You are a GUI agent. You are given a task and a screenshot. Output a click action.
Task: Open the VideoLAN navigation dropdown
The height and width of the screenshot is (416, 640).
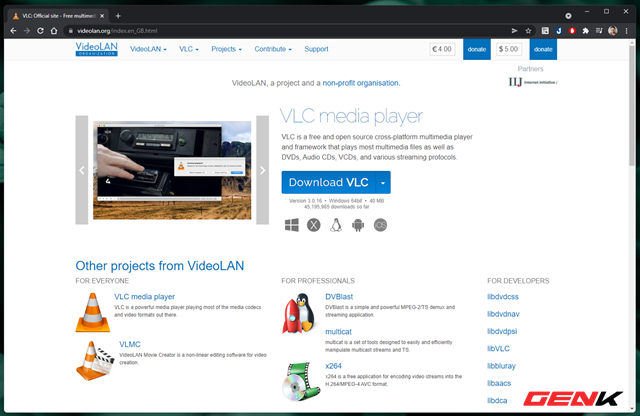pos(148,49)
